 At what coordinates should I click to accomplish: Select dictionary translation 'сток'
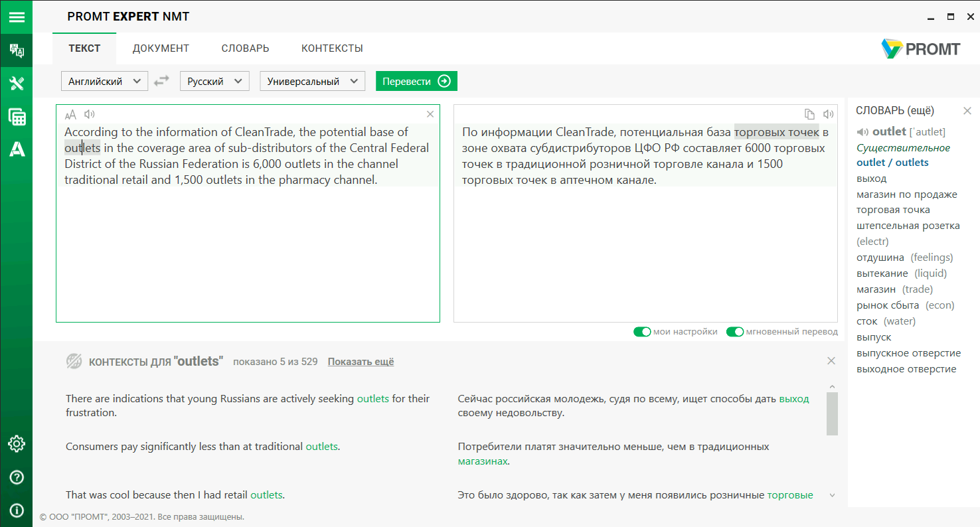point(867,321)
